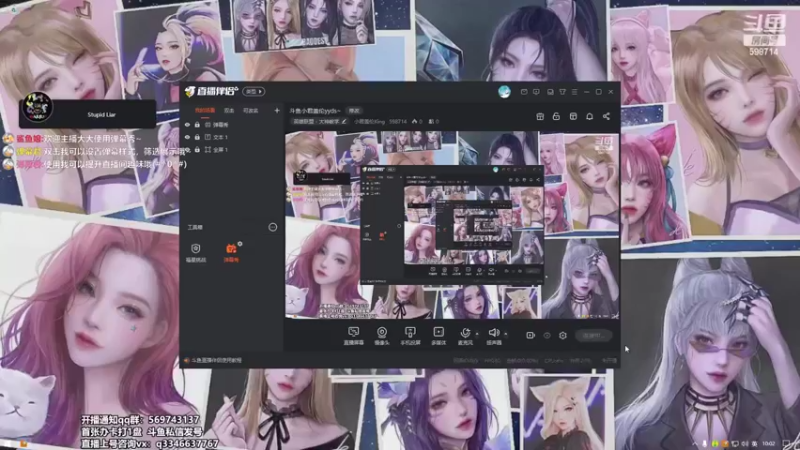Click the 工具箱 toolbox header

click(x=195, y=228)
